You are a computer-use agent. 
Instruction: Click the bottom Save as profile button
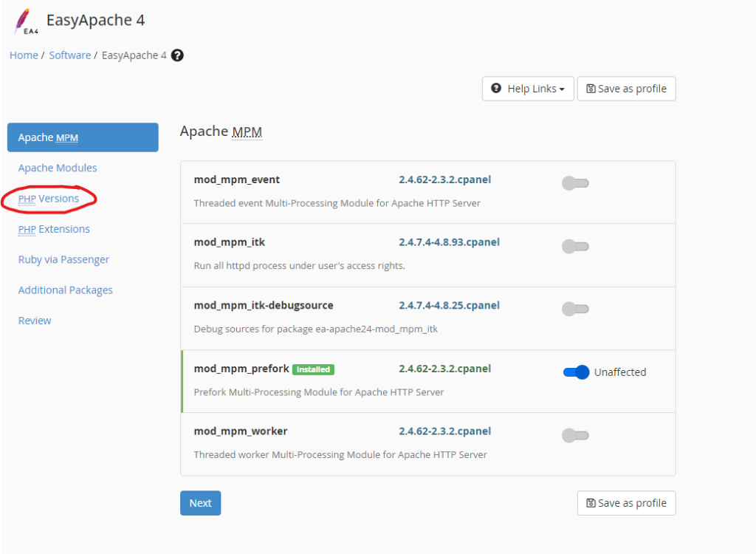point(626,503)
